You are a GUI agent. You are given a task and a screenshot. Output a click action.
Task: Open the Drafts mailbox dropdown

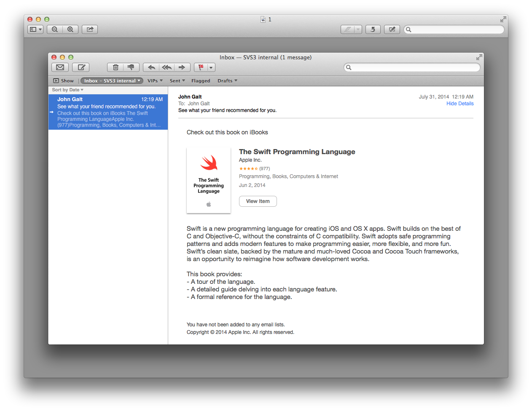point(227,81)
